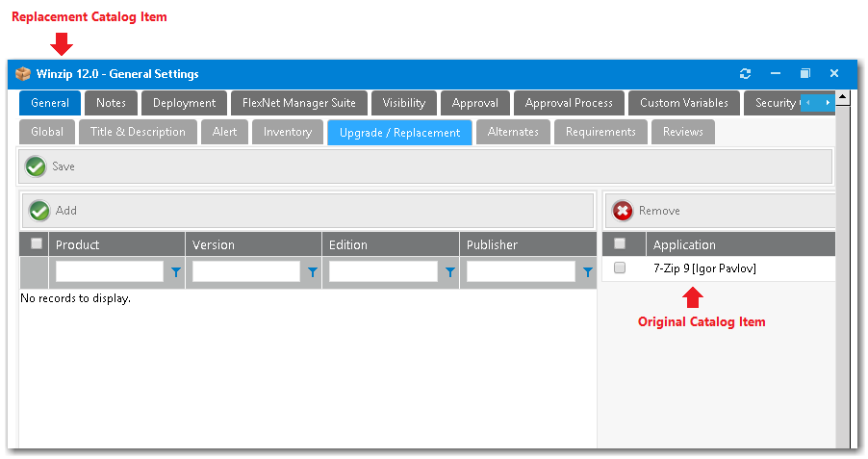
Task: Check the 7-Zip 9 [Igor Pavlov] checkbox
Action: (x=620, y=268)
